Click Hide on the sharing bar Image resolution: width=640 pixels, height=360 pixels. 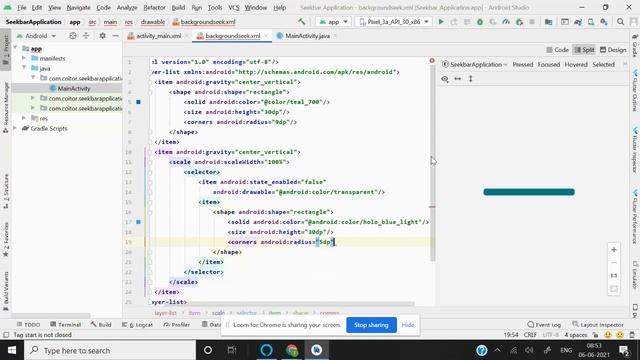[x=408, y=325]
